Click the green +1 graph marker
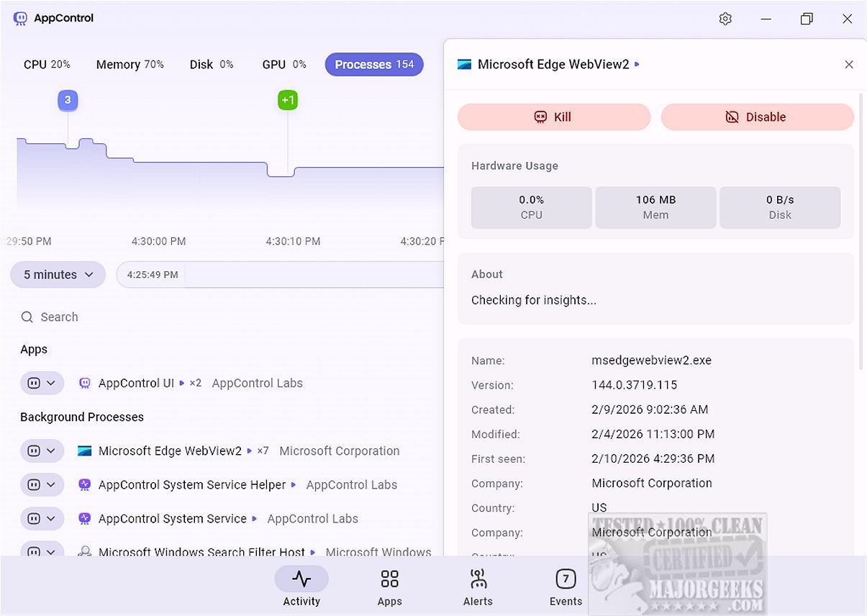867x616 pixels. 288,100
